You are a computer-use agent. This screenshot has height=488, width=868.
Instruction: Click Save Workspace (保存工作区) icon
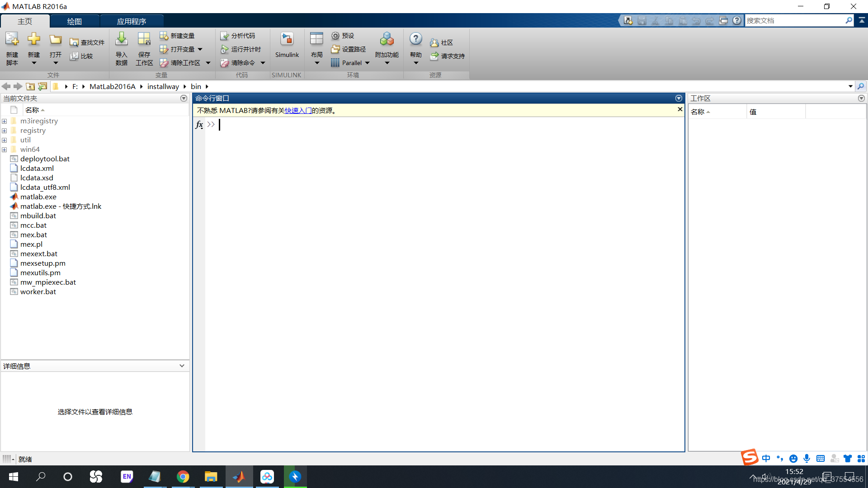tap(144, 41)
